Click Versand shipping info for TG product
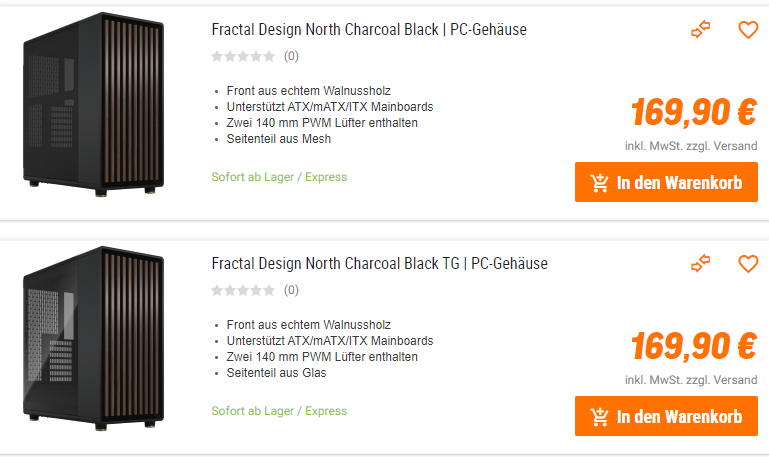 tap(735, 380)
